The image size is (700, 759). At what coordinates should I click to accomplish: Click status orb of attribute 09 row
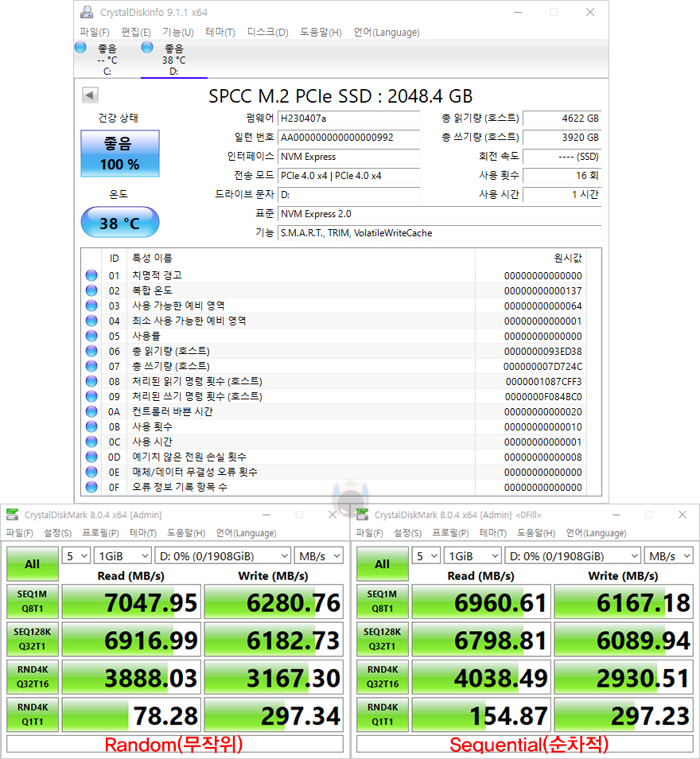91,396
